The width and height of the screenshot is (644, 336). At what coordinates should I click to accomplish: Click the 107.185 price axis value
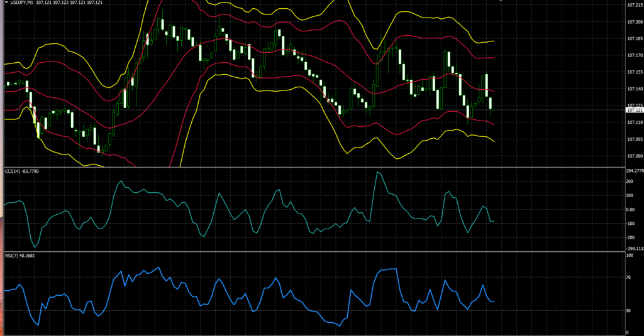point(635,38)
